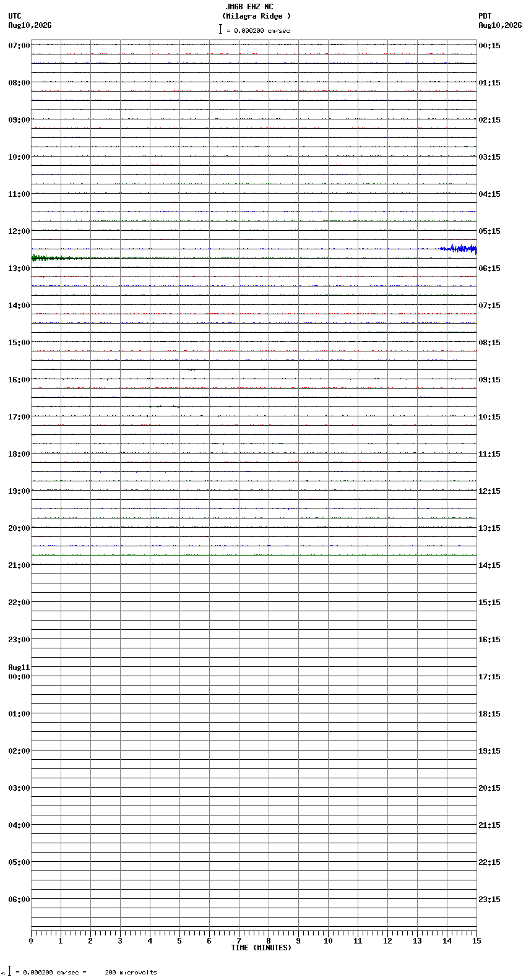
Task: Click the Aug10,2026 date under PDT
Action: (500, 25)
